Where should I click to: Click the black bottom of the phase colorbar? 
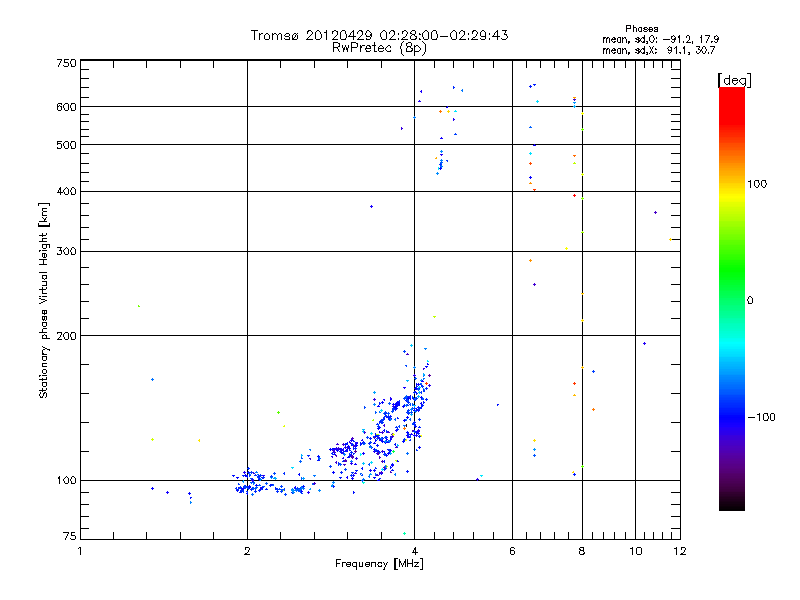[732, 503]
